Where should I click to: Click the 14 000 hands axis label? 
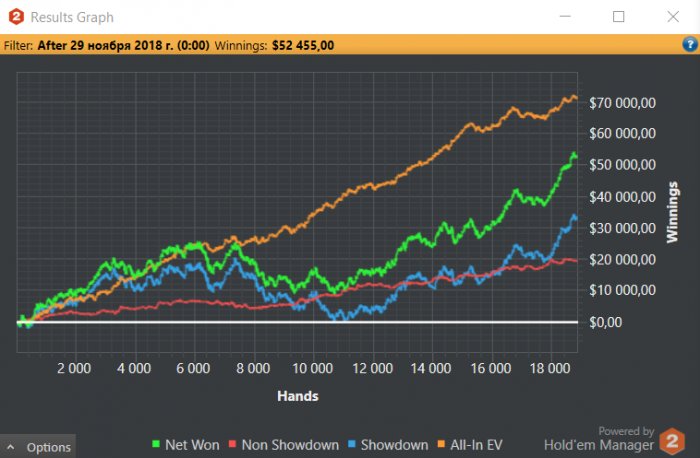(431, 368)
